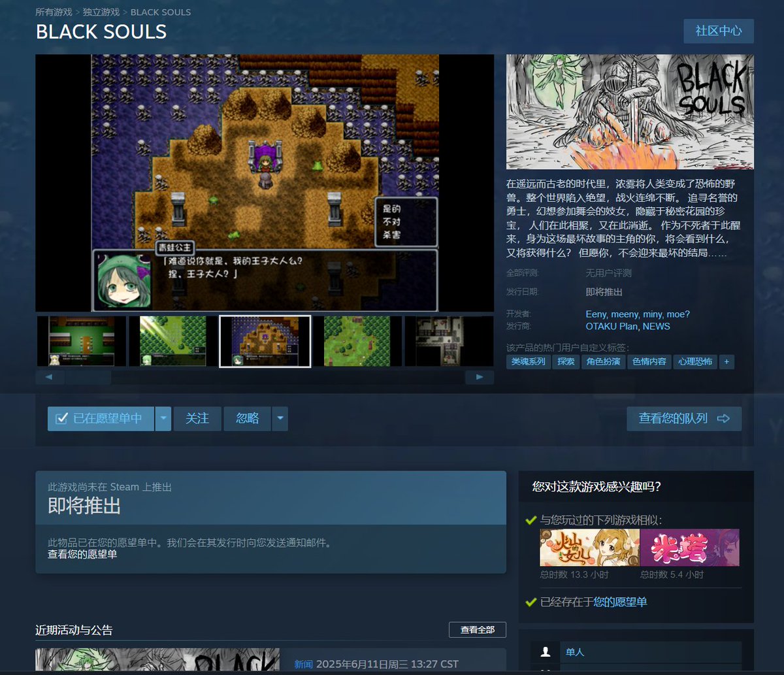Open the 角色扮演 tag

[x=604, y=361]
